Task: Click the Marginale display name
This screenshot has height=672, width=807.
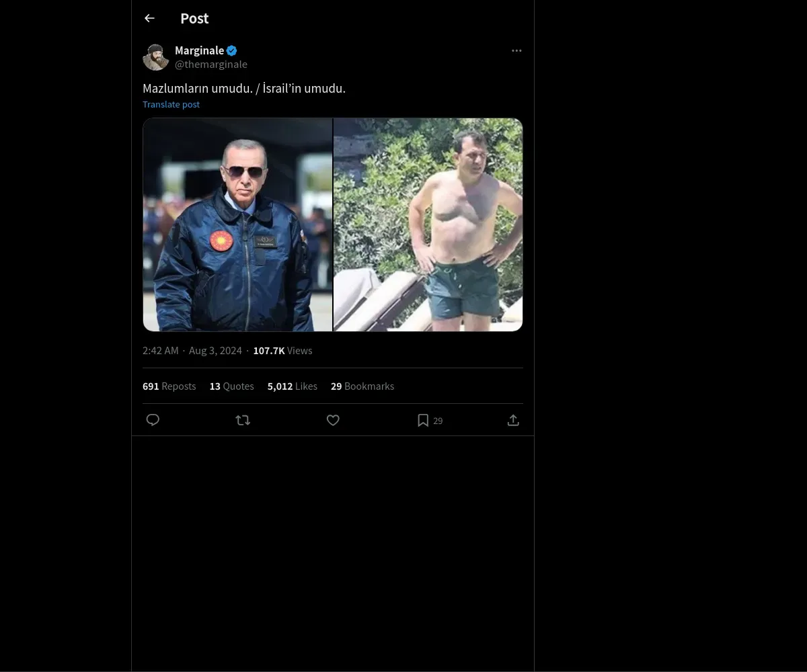Action: pyautogui.click(x=199, y=50)
